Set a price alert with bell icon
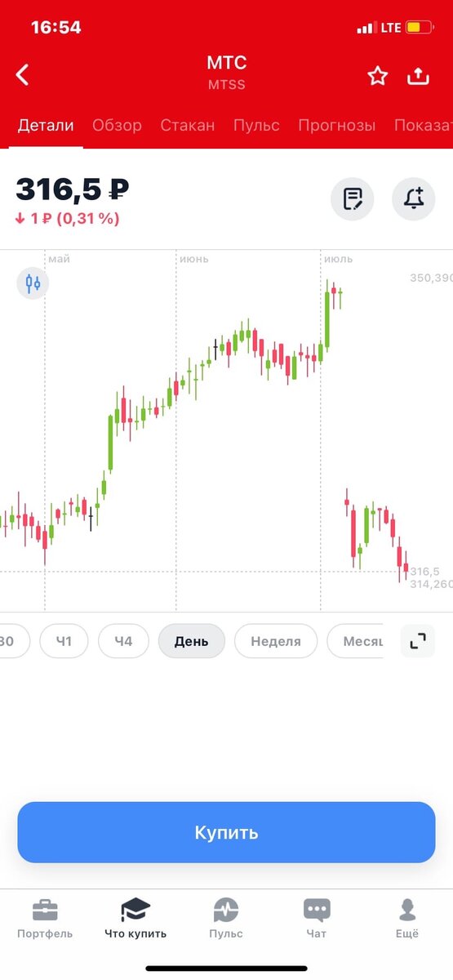Screen dimensions: 453x980 (x=414, y=198)
